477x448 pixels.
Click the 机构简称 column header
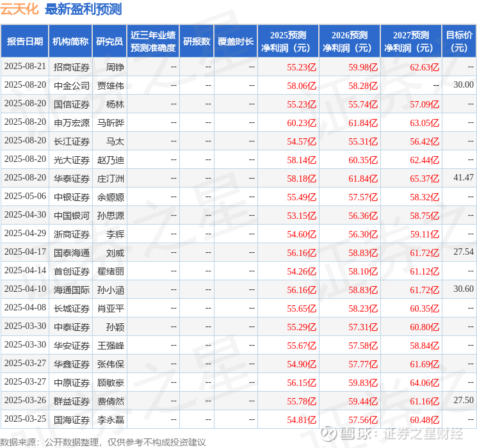click(x=70, y=42)
